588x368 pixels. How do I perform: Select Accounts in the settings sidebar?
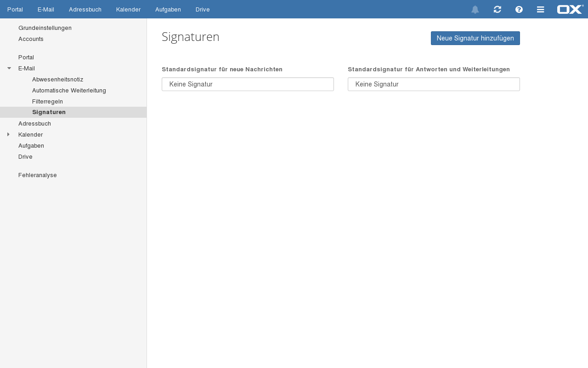coord(31,39)
